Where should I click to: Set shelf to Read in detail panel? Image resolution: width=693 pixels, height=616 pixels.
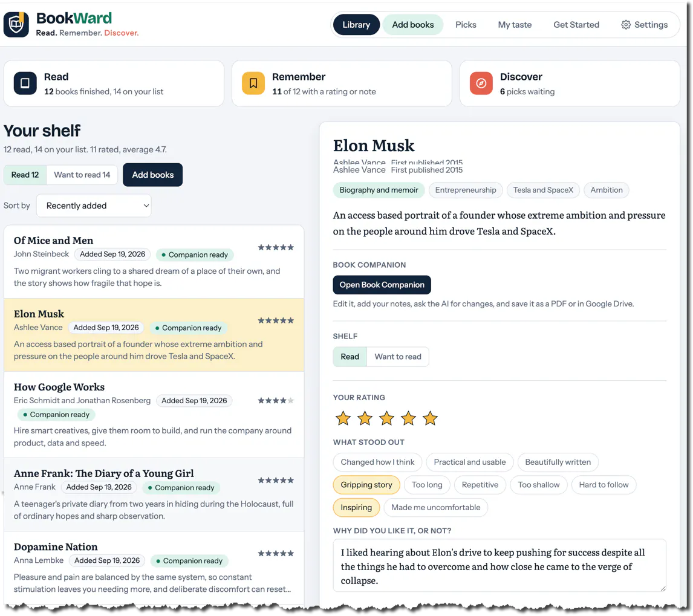pyautogui.click(x=350, y=357)
